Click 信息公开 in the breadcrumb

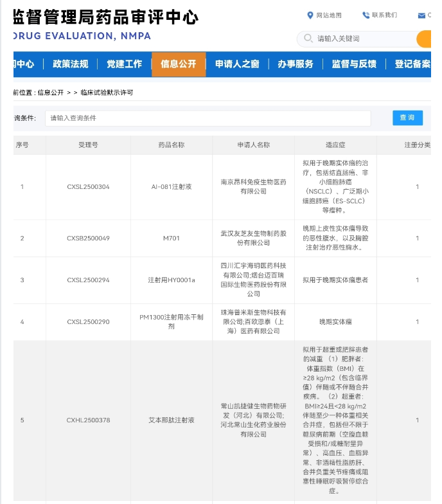(x=51, y=93)
